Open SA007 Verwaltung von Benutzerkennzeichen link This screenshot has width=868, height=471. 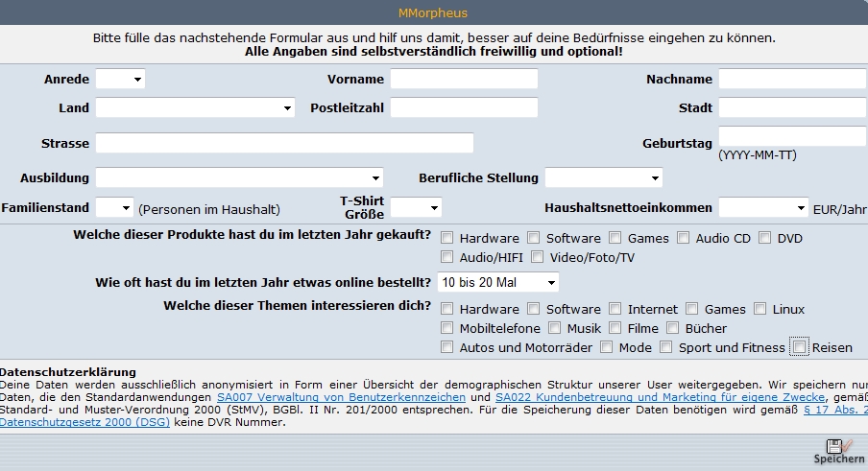pyautogui.click(x=341, y=397)
